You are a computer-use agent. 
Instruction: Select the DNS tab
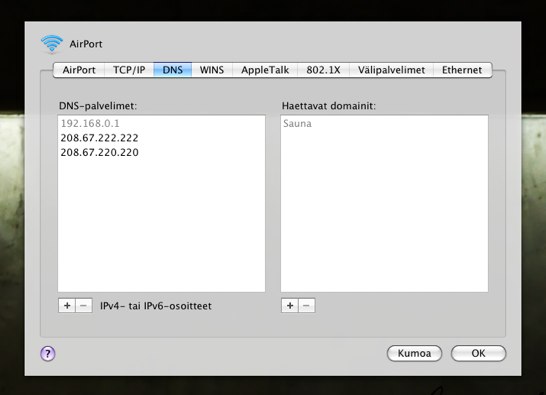point(172,70)
